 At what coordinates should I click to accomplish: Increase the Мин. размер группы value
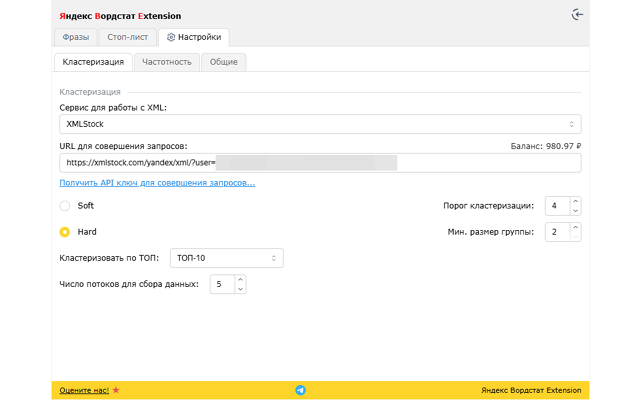(576, 227)
